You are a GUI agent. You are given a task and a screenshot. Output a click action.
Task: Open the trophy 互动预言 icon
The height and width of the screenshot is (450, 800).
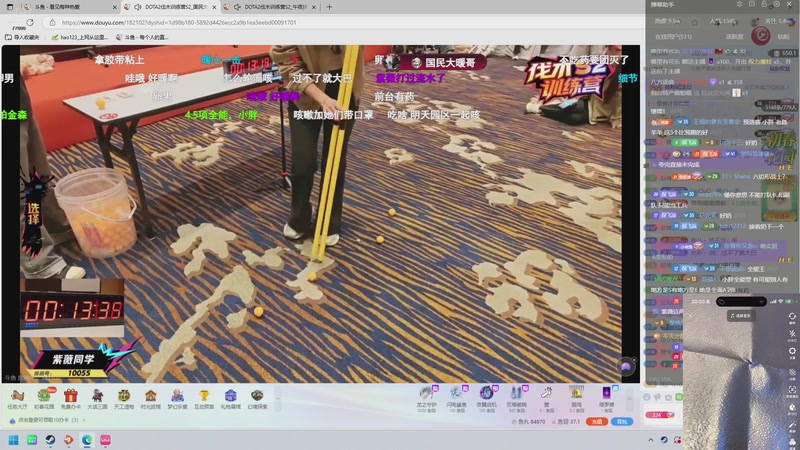click(204, 399)
